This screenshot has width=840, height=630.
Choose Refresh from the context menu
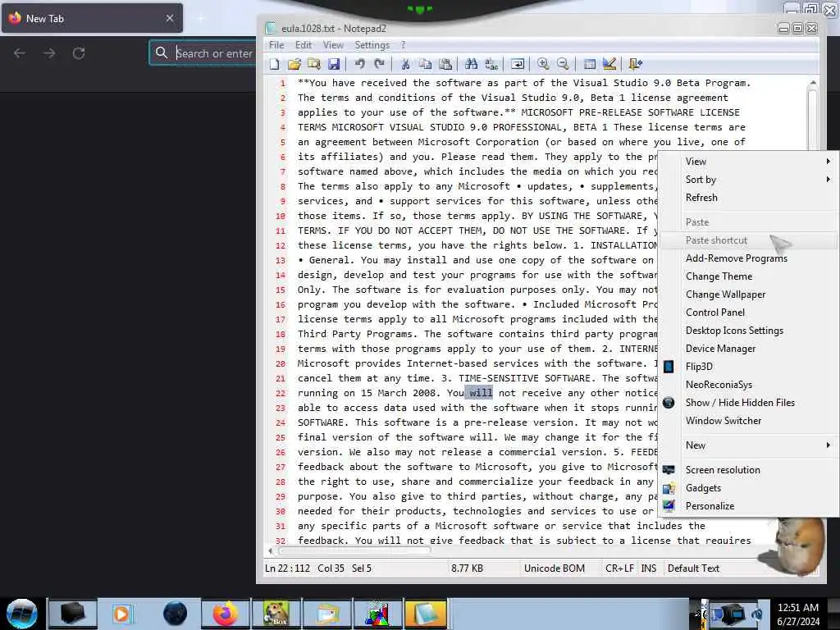pos(748,198)
